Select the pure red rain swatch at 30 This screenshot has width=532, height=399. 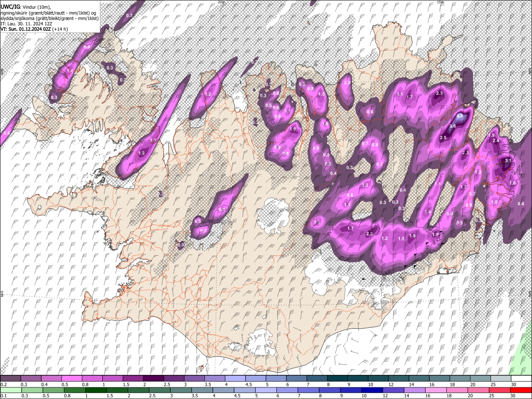[520, 390]
